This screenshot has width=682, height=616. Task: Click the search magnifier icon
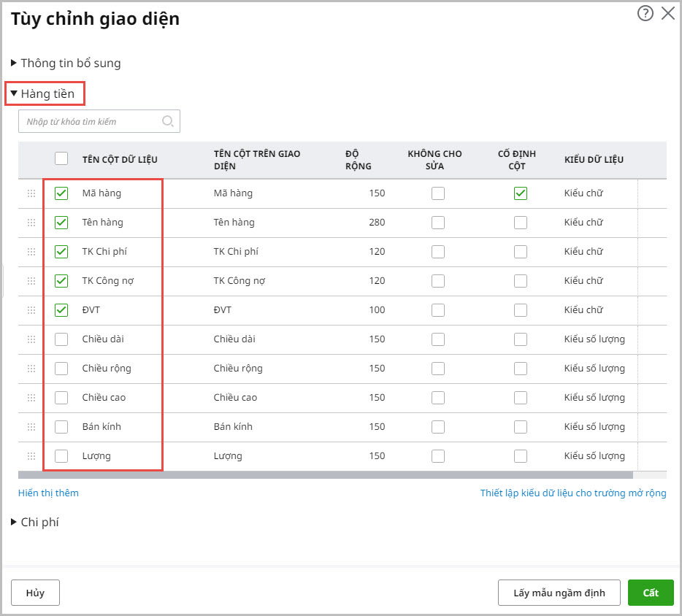168,121
